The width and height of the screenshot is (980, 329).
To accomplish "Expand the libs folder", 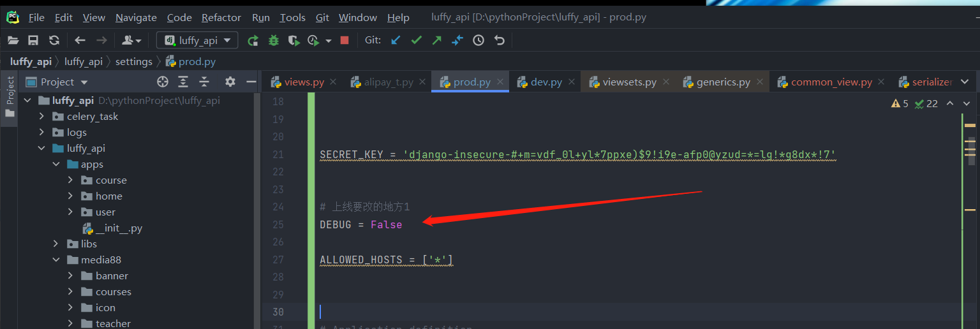I will [x=56, y=244].
